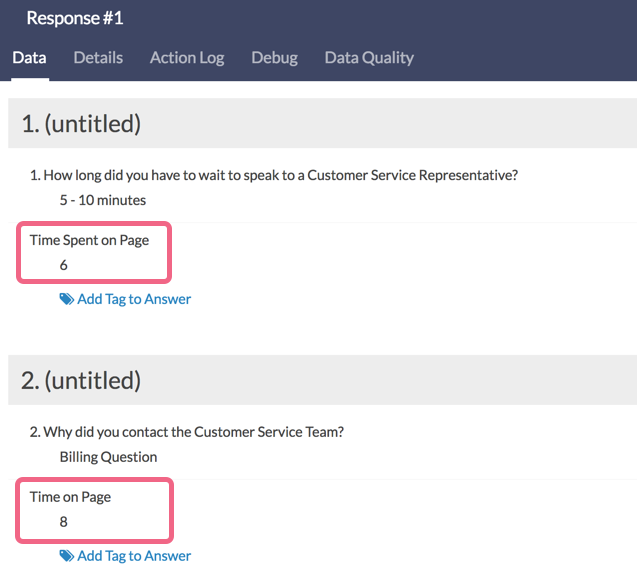The image size is (637, 586).
Task: Select the "2. (untitled)" section header
Action: tap(81, 381)
